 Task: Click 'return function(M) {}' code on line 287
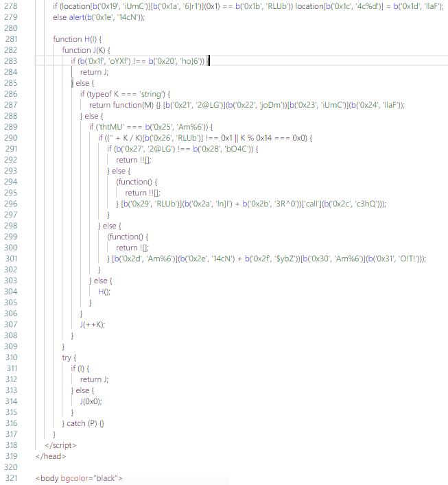point(125,105)
